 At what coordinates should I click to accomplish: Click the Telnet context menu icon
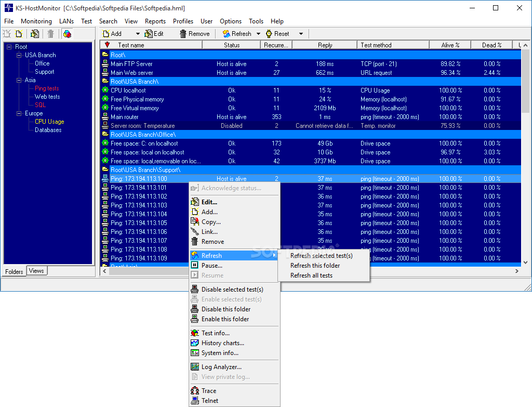point(195,401)
